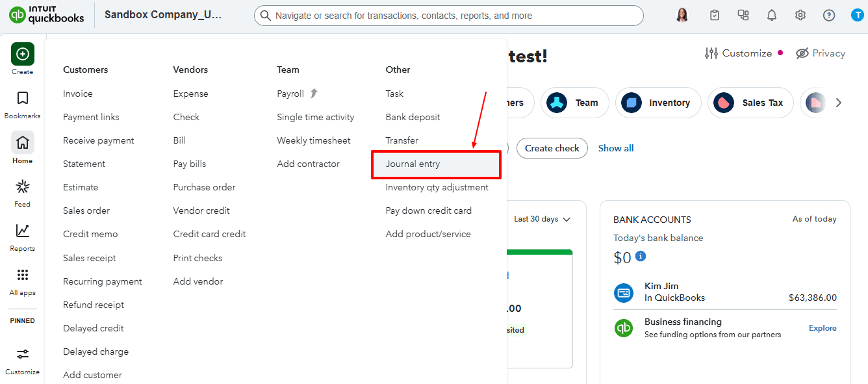
Task: Select Journal entry from the Other menu
Action: click(413, 164)
